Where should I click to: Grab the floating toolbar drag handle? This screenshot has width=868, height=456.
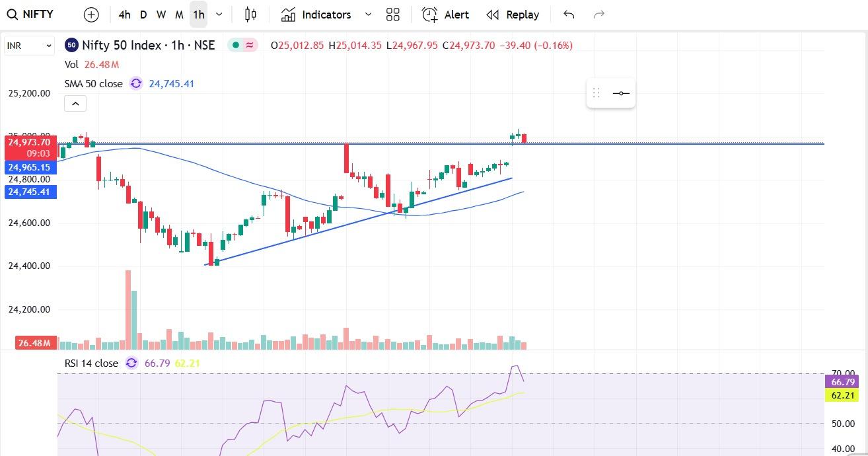596,93
